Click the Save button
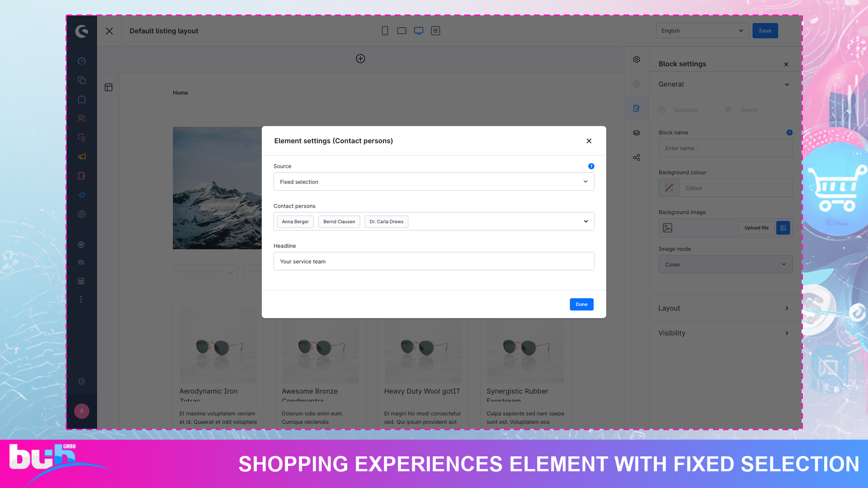Screen dimensions: 868x488 point(765,31)
